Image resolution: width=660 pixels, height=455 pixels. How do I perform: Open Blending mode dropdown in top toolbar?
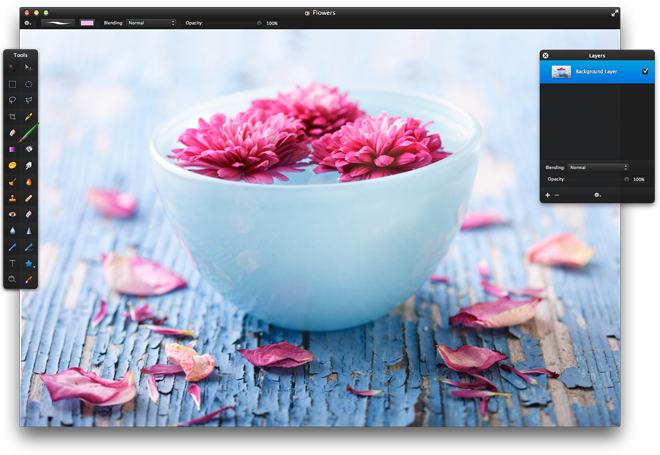[x=151, y=22]
